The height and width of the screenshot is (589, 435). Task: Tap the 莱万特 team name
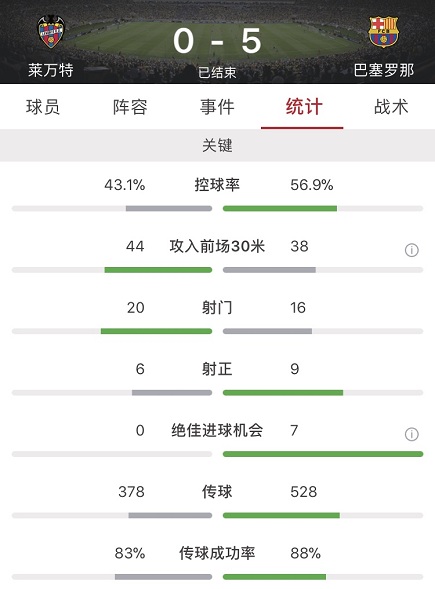click(x=51, y=70)
